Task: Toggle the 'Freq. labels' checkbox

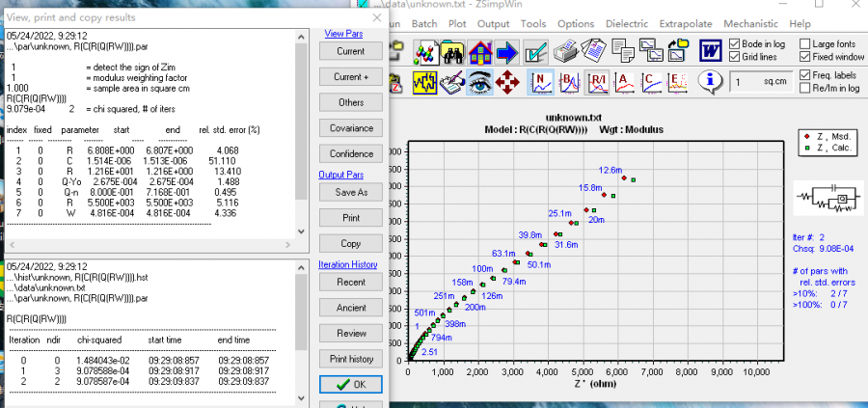Action: click(804, 75)
